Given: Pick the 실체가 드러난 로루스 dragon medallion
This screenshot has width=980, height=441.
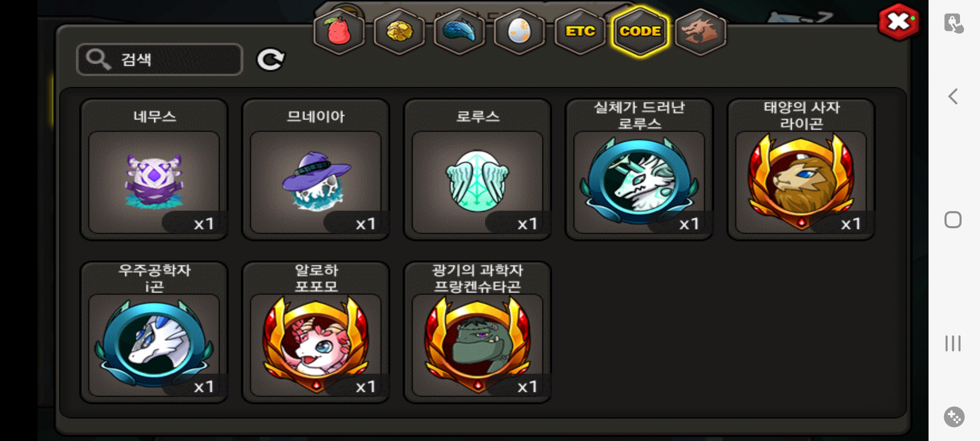Looking at the screenshot, I should coord(639,169).
